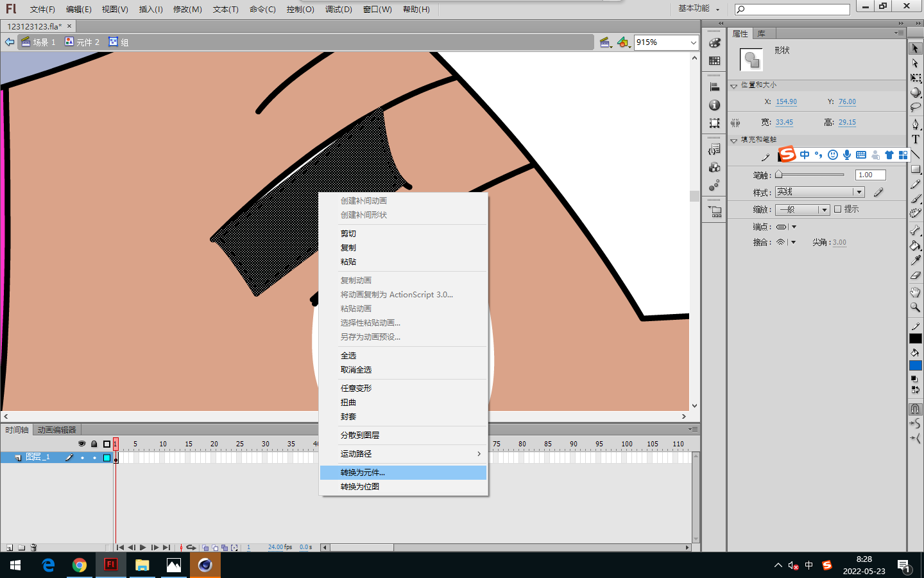The image size is (924, 578).
Task: Pick the Eraser tool
Action: 916,276
